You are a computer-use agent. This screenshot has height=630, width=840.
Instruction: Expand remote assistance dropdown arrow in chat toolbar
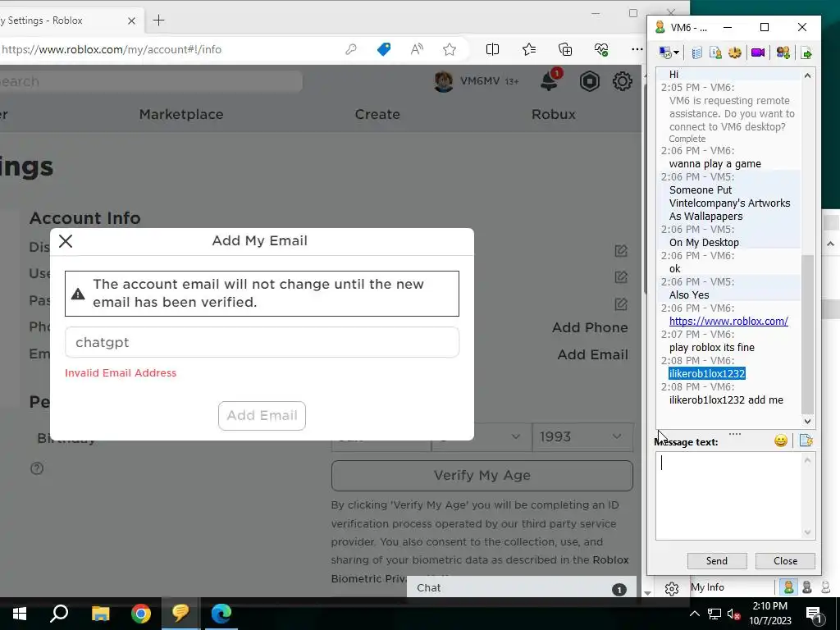(677, 52)
